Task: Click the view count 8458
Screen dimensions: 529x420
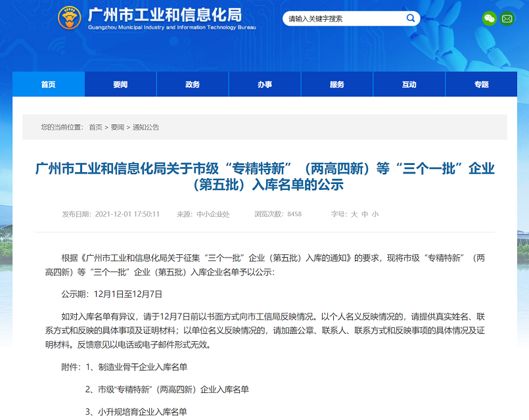Action: point(294,214)
